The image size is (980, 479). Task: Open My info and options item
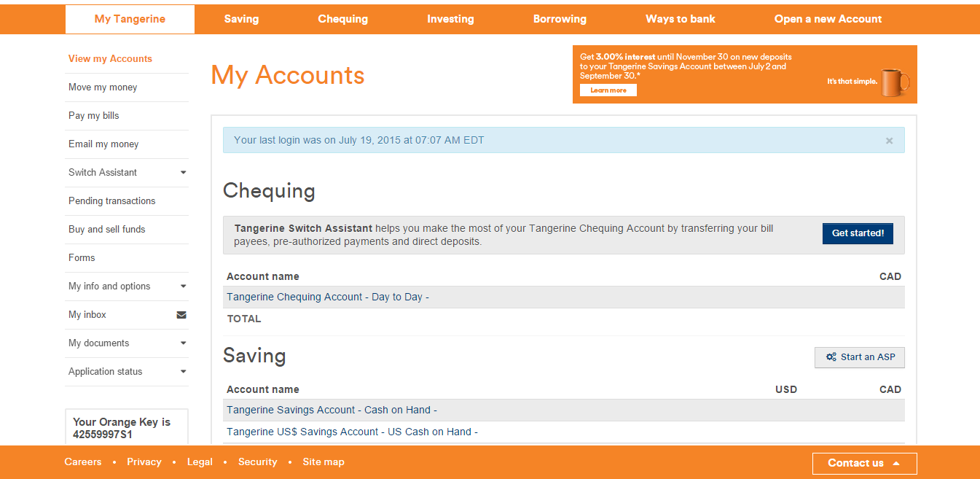tap(109, 287)
